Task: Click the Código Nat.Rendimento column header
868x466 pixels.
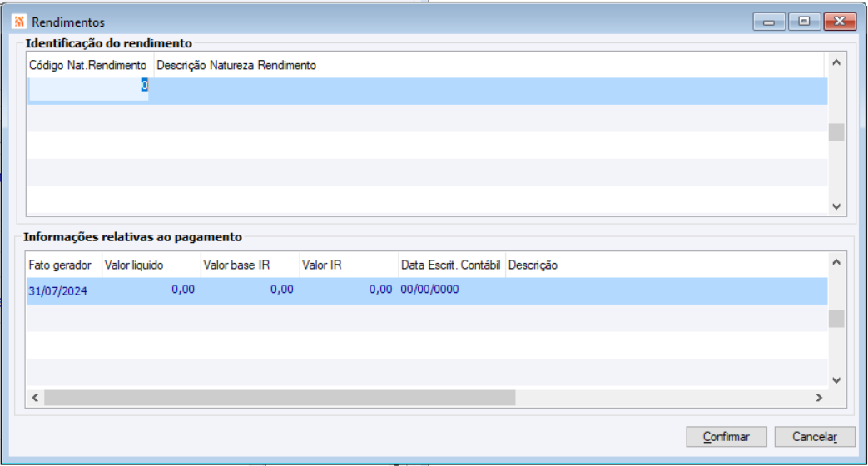Action: tap(88, 65)
